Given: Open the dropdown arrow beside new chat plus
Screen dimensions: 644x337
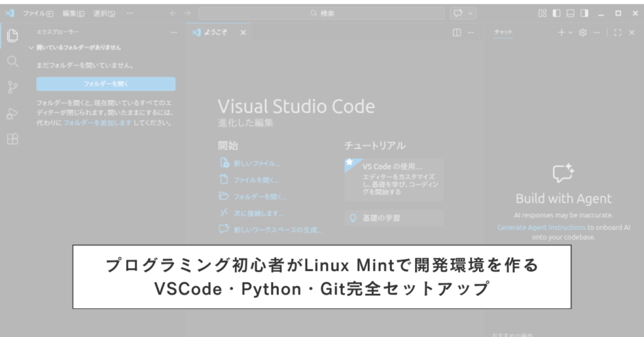Looking at the screenshot, I should 570,32.
